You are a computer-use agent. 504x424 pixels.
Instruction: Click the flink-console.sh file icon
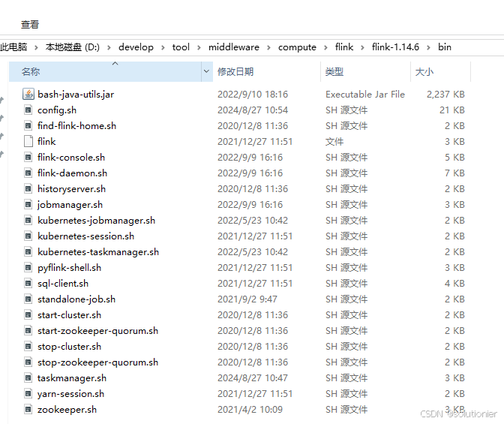pyautogui.click(x=28, y=158)
